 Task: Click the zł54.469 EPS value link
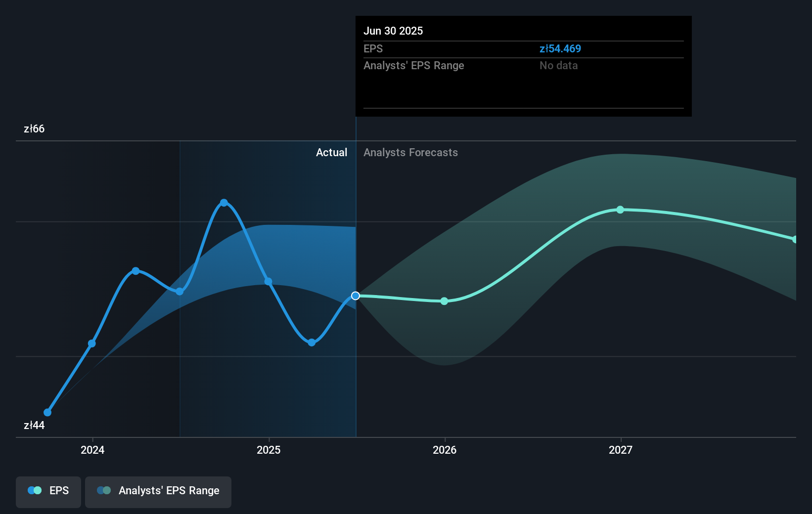561,48
